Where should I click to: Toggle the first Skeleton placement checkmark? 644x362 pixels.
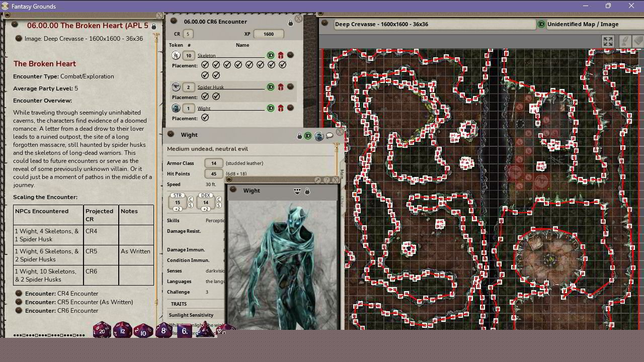coord(205,65)
